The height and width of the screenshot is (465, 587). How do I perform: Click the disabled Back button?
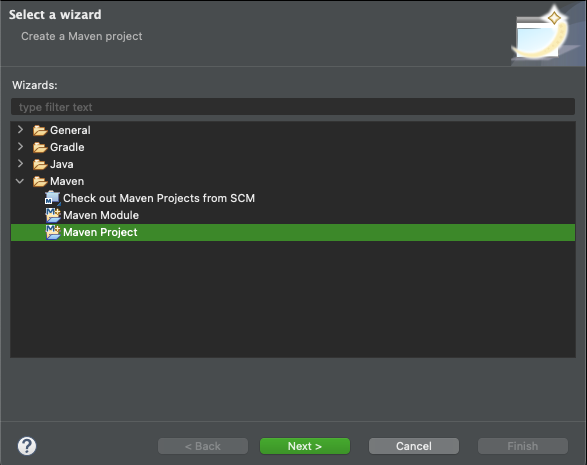pos(203,446)
